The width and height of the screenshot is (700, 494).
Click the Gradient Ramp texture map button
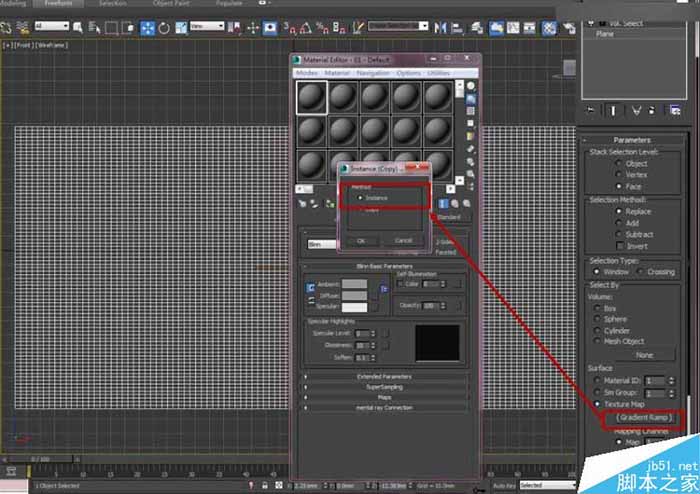(644, 417)
